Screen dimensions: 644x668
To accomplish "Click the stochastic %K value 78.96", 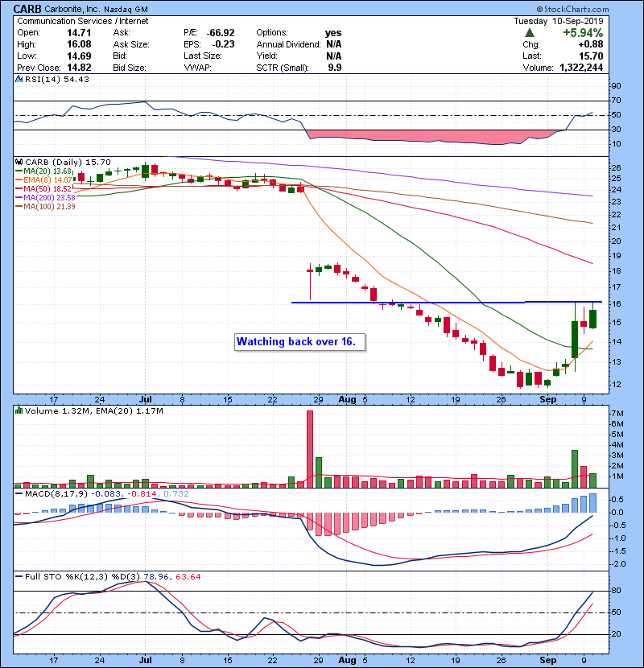I will (x=156, y=577).
